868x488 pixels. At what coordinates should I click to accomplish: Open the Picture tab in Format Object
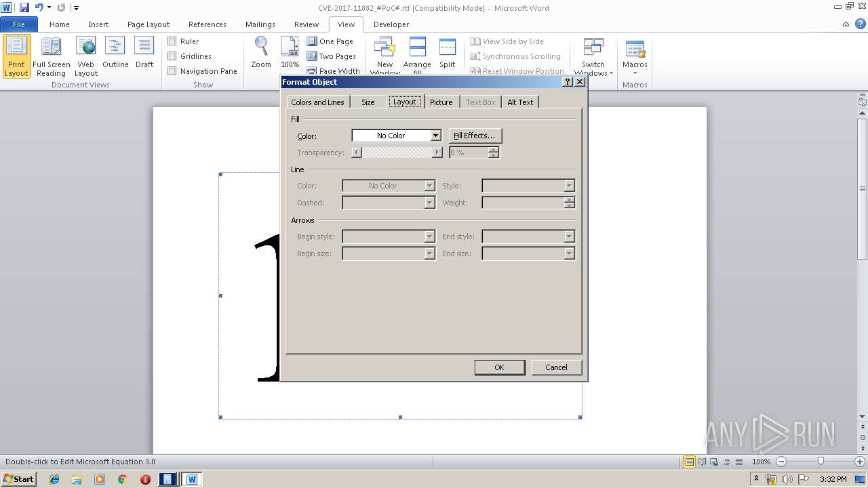coord(441,102)
